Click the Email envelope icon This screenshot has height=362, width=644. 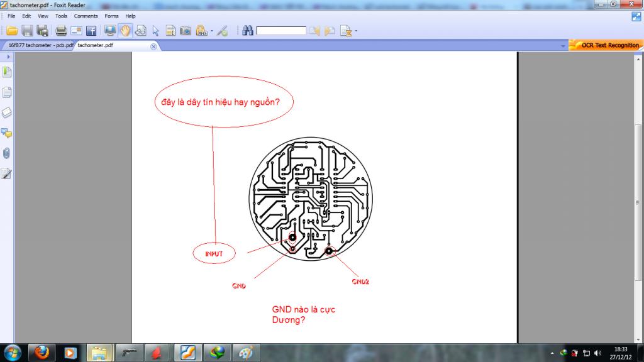pos(76,31)
